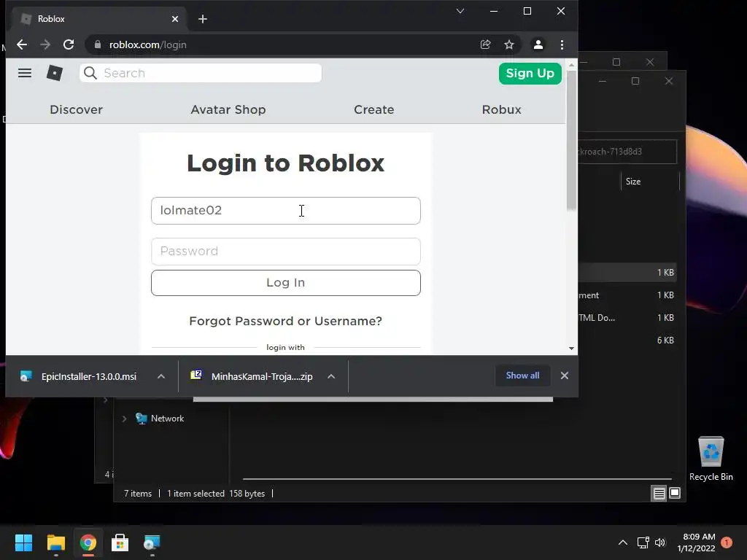Switch Explorer to large thumbnails view
Screen dimensions: 747x560
pos(675,494)
